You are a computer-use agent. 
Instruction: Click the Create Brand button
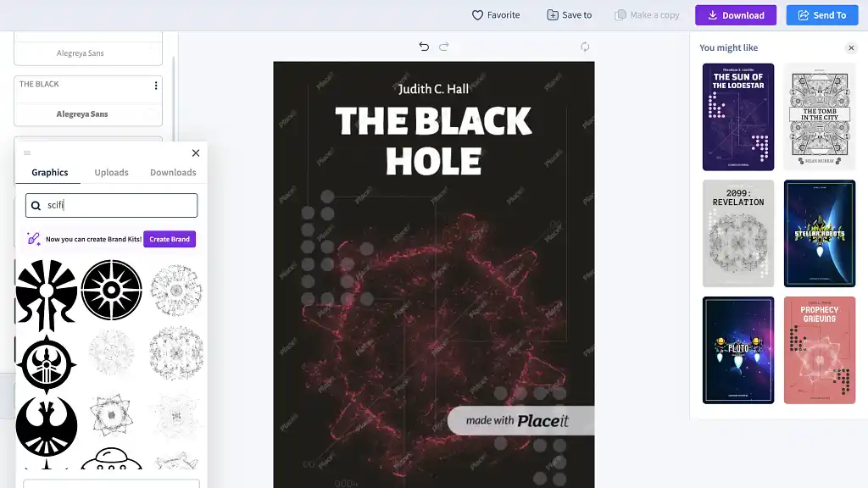coord(170,240)
